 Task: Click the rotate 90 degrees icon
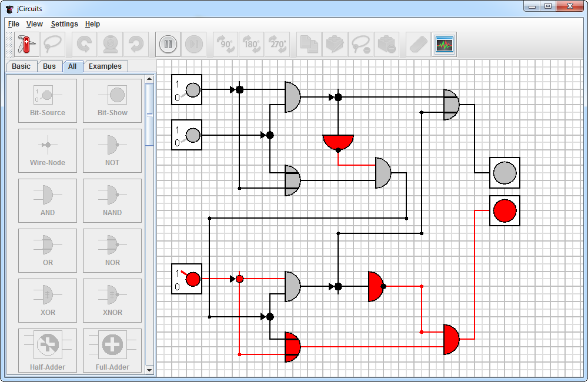(226, 44)
